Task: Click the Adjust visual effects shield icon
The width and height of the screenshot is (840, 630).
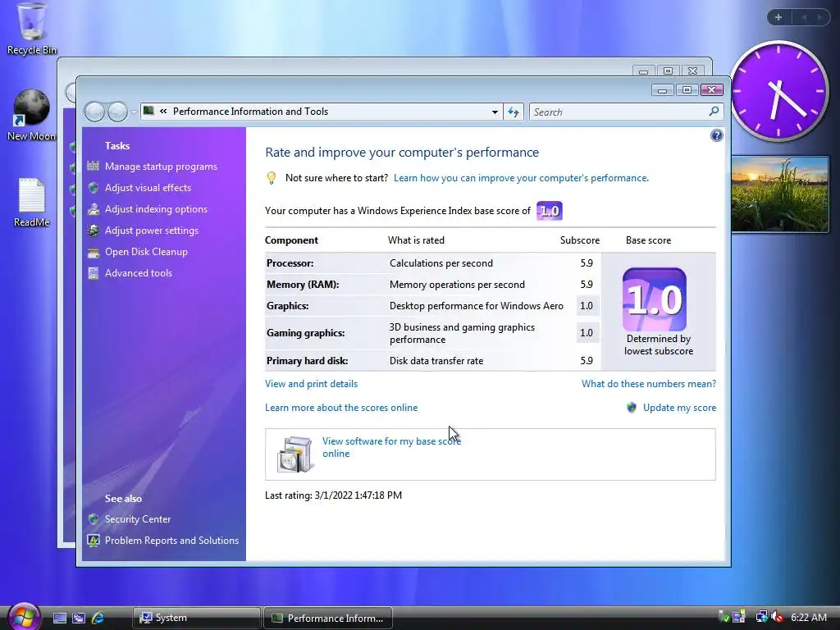Action: coord(94,188)
